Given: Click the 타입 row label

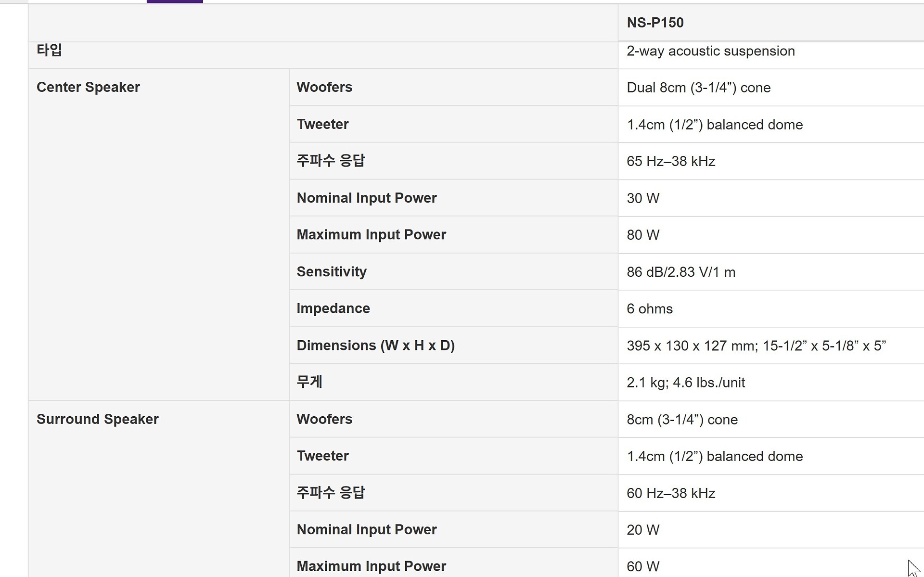Looking at the screenshot, I should point(49,50).
